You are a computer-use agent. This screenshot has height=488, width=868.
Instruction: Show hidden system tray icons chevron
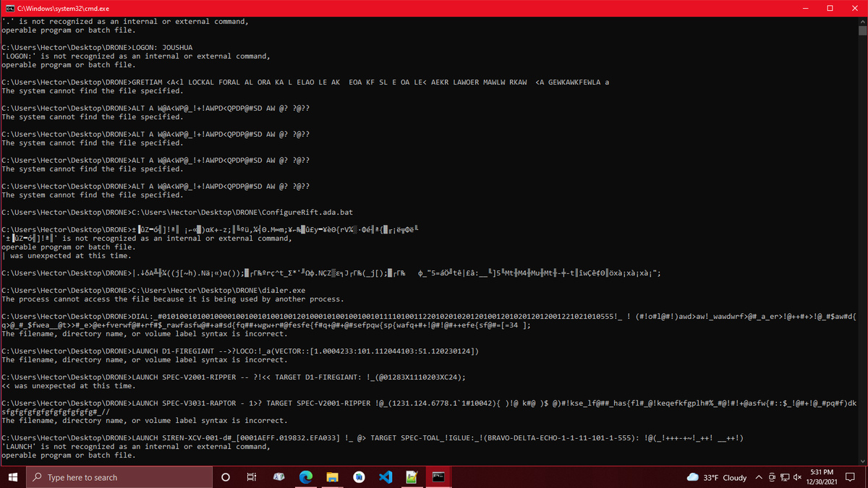pos(759,478)
